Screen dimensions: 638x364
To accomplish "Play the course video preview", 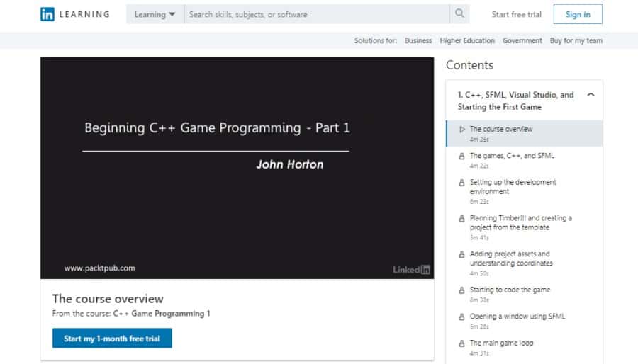I will pyautogui.click(x=237, y=168).
